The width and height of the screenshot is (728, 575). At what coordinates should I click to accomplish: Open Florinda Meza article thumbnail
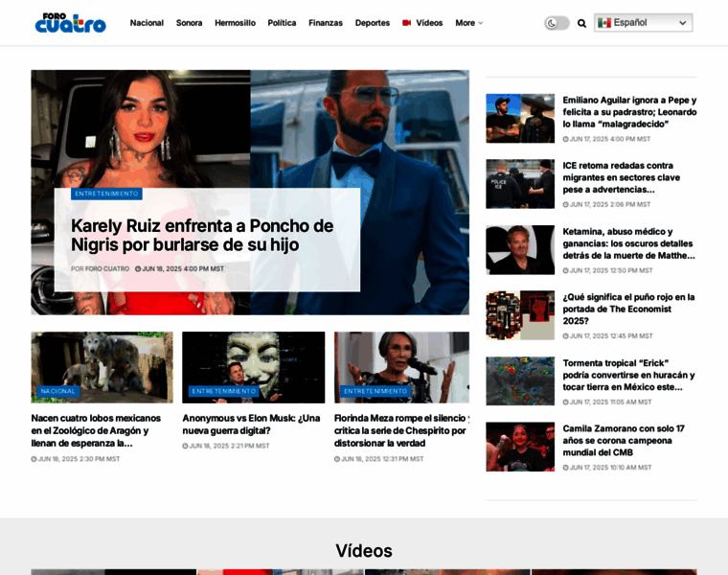click(401, 367)
